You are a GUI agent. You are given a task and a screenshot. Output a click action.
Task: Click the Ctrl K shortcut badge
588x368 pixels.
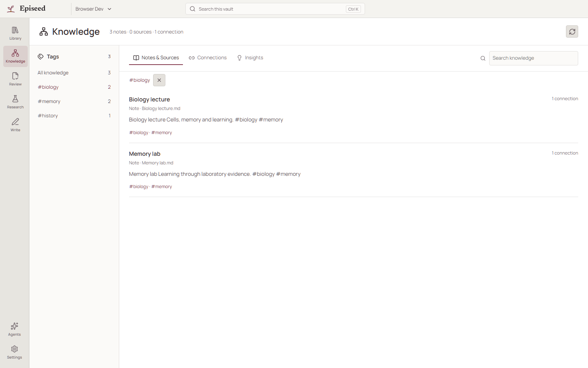click(x=353, y=9)
